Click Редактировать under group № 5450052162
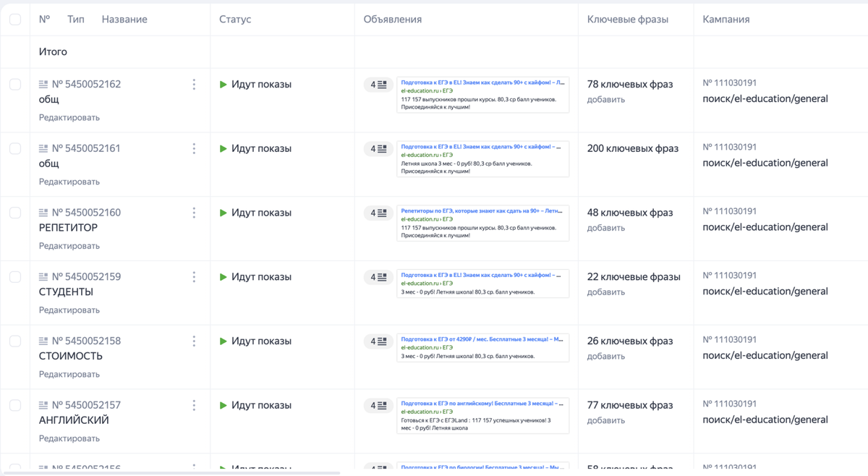The width and height of the screenshot is (868, 476). tap(69, 117)
